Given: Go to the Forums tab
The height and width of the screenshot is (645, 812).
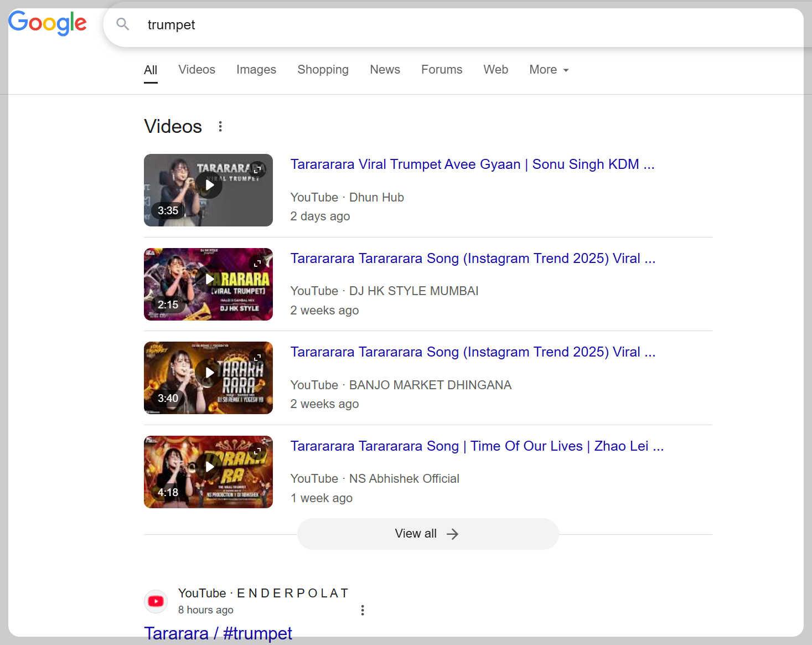Looking at the screenshot, I should pyautogui.click(x=442, y=70).
